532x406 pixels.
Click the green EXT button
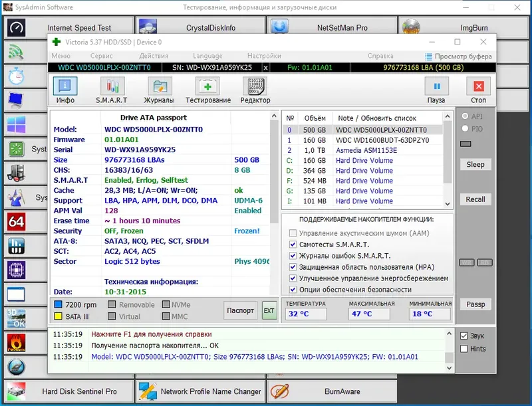pyautogui.click(x=269, y=310)
